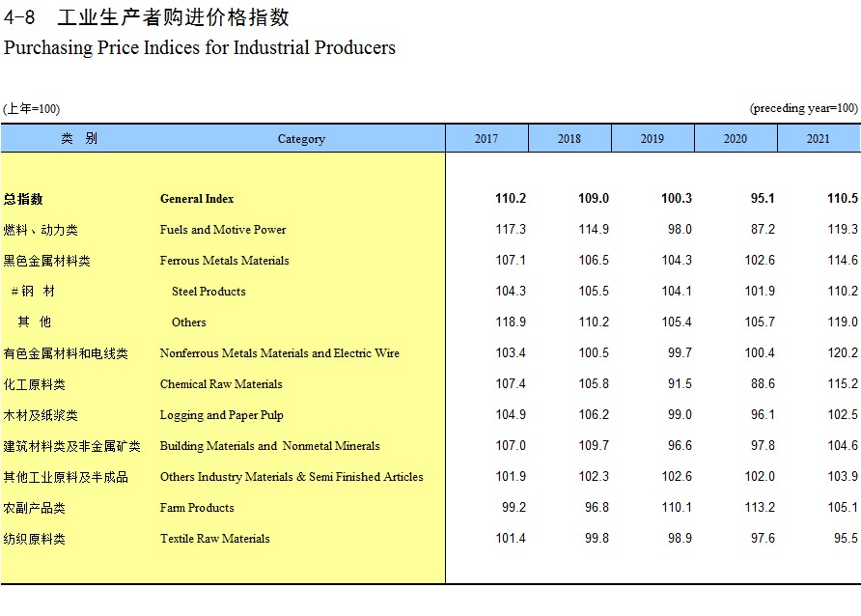Click General Index 2018 value 109.0
The height and width of the screenshot is (616, 861).
(x=594, y=198)
